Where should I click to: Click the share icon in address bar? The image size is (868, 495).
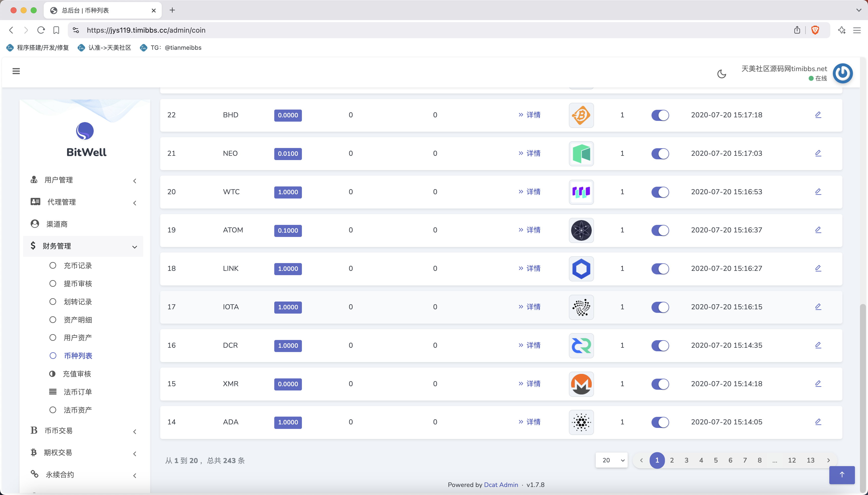(797, 30)
